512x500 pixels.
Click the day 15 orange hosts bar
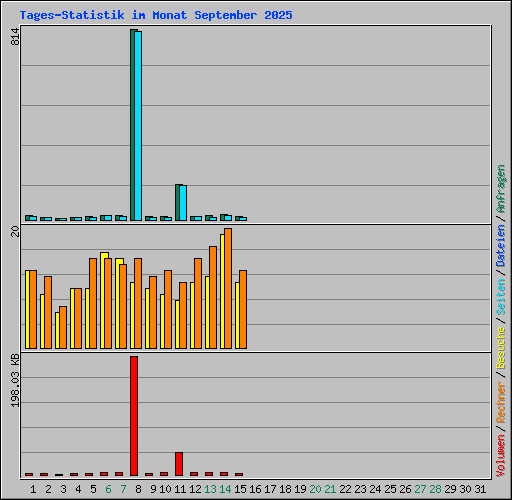coord(243,309)
